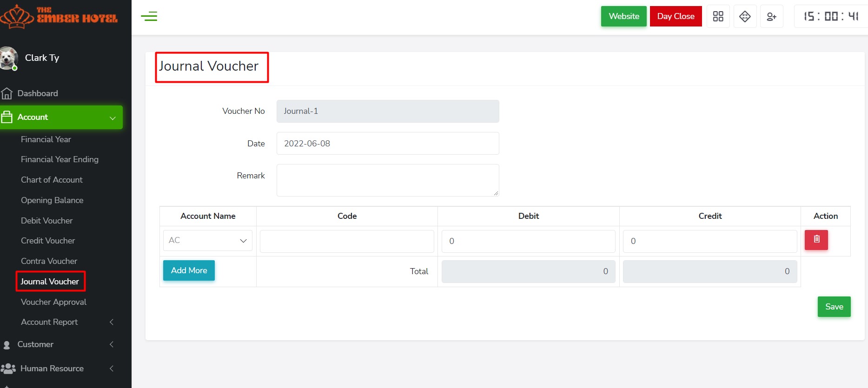This screenshot has width=868, height=388.
Task: Open the grid apps icon in header
Action: coord(718,17)
